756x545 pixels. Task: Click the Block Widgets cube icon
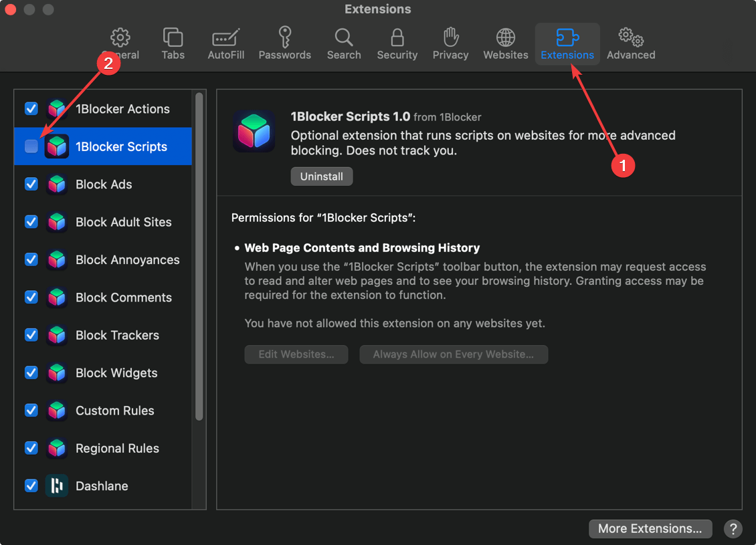pyautogui.click(x=57, y=373)
